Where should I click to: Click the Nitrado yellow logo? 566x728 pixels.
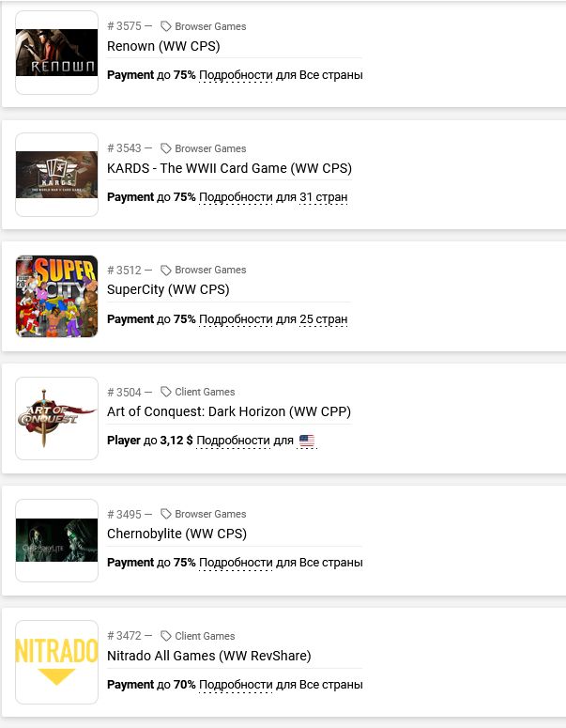coord(56,662)
